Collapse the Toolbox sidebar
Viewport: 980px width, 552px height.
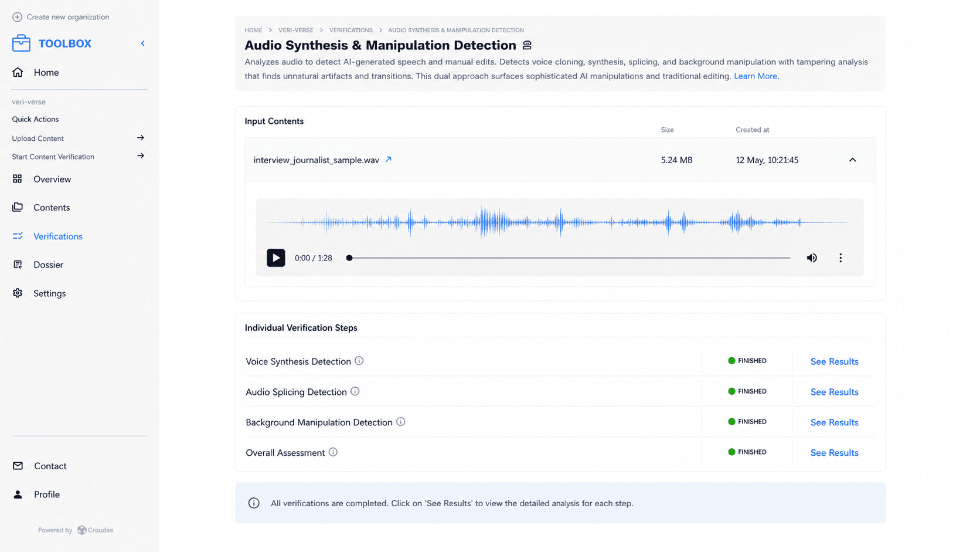point(142,43)
